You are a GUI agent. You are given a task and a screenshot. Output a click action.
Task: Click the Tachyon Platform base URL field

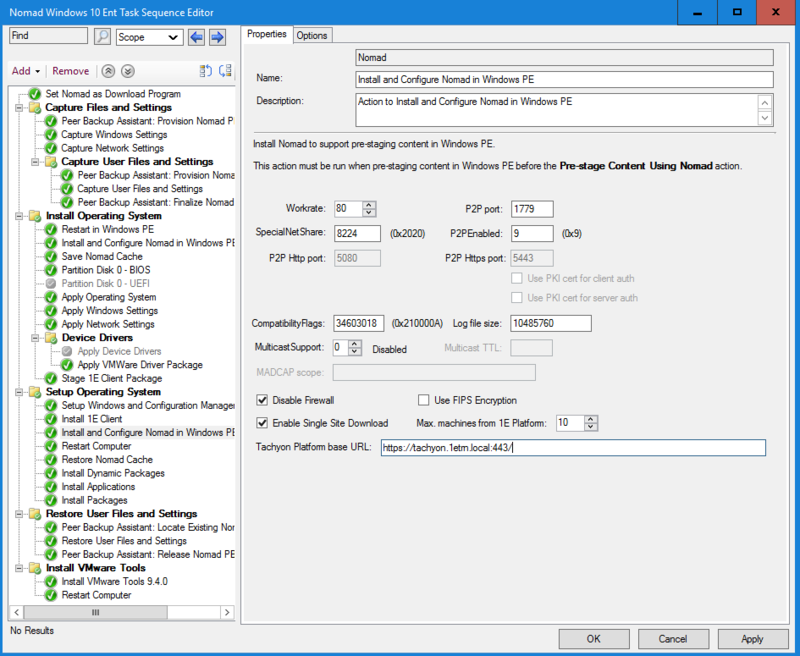(x=572, y=448)
